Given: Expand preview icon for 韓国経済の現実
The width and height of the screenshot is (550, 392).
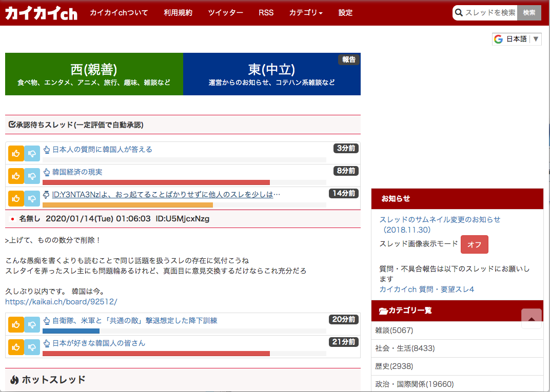Looking at the screenshot, I should pyautogui.click(x=46, y=172).
